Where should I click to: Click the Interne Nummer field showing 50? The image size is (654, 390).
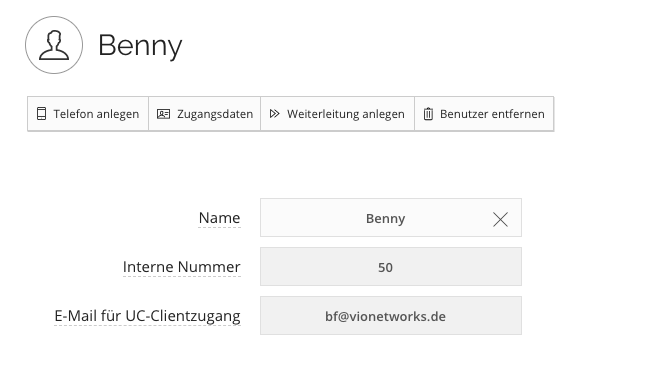click(x=391, y=267)
